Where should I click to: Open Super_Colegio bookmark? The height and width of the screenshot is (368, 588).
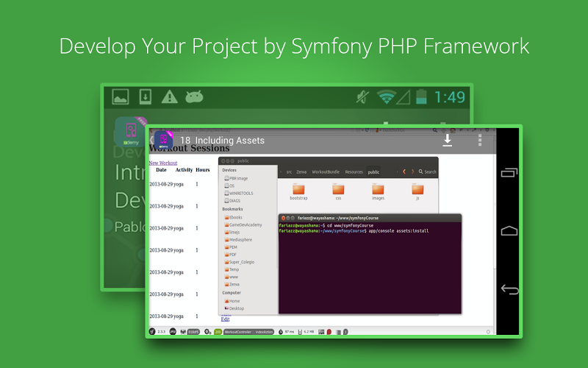pos(240,262)
